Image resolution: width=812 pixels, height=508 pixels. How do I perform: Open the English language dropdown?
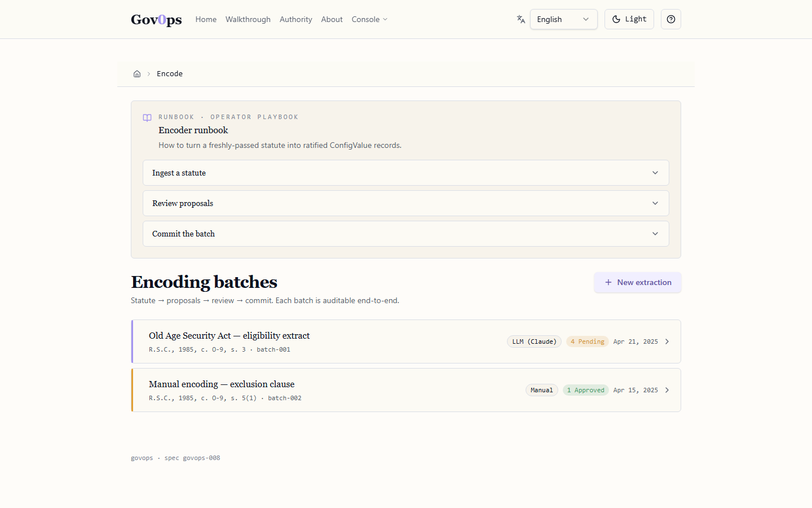click(x=564, y=19)
